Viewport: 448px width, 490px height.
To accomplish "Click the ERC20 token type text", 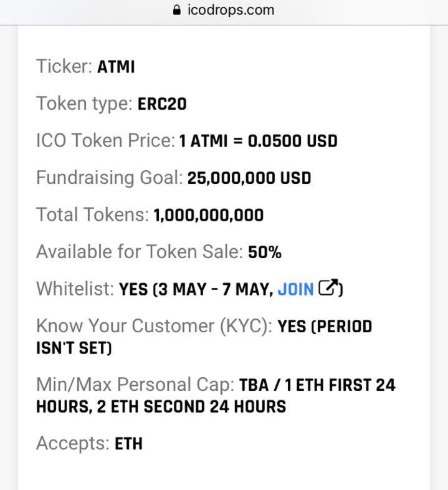I will [162, 104].
